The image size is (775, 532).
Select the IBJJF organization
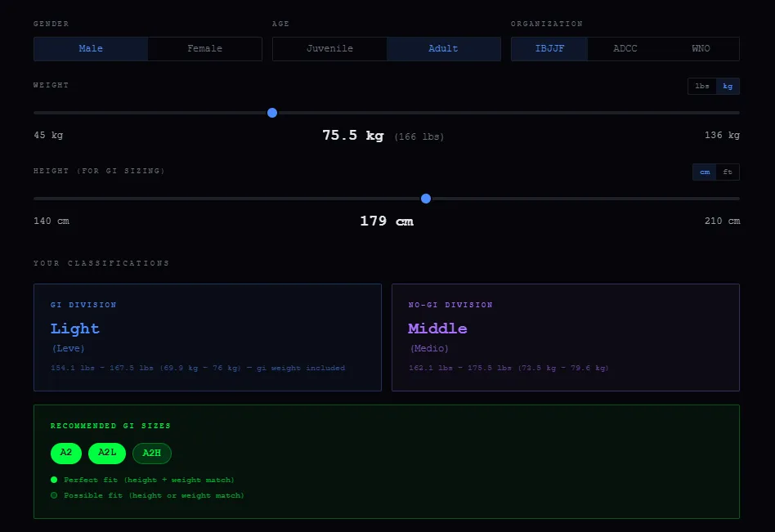click(549, 49)
